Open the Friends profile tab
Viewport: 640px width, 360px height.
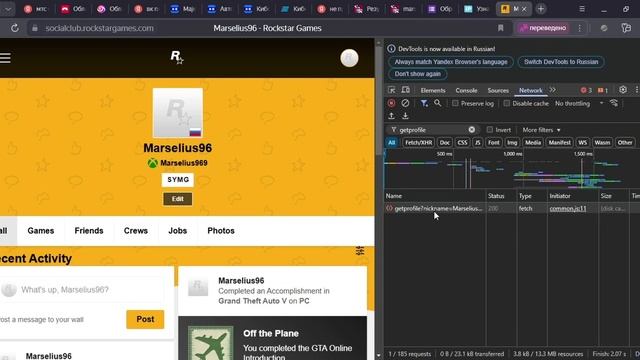(x=89, y=231)
